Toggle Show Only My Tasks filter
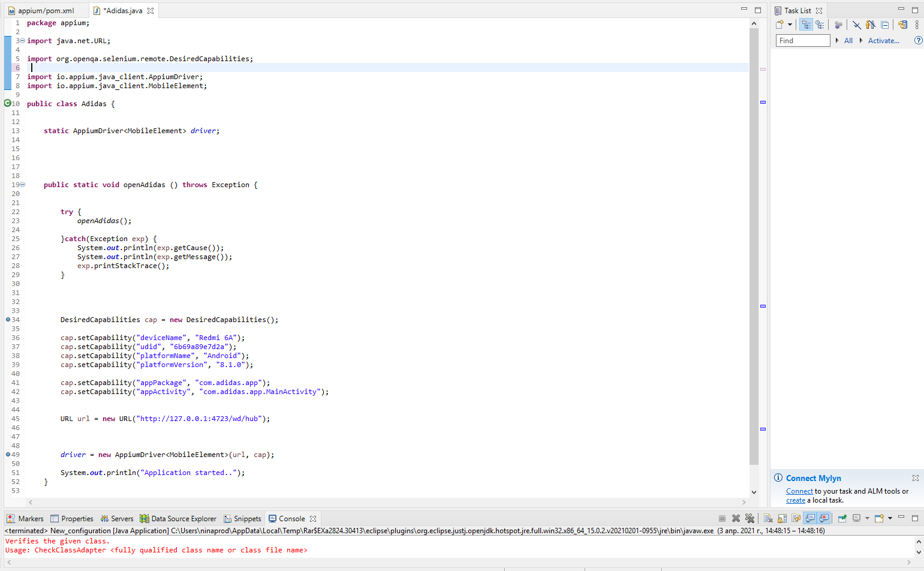The height and width of the screenshot is (571, 924). (871, 25)
